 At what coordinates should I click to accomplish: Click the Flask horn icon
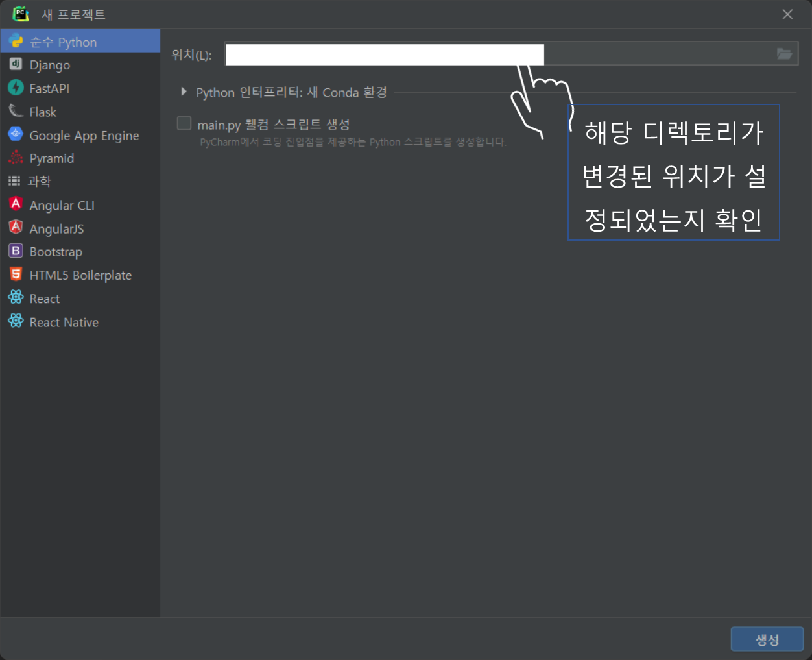(x=16, y=111)
